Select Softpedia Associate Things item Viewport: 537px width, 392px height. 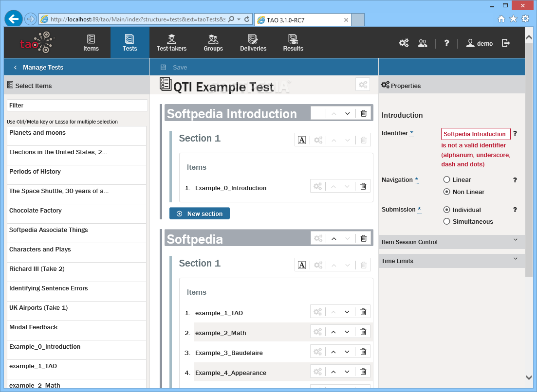point(77,233)
